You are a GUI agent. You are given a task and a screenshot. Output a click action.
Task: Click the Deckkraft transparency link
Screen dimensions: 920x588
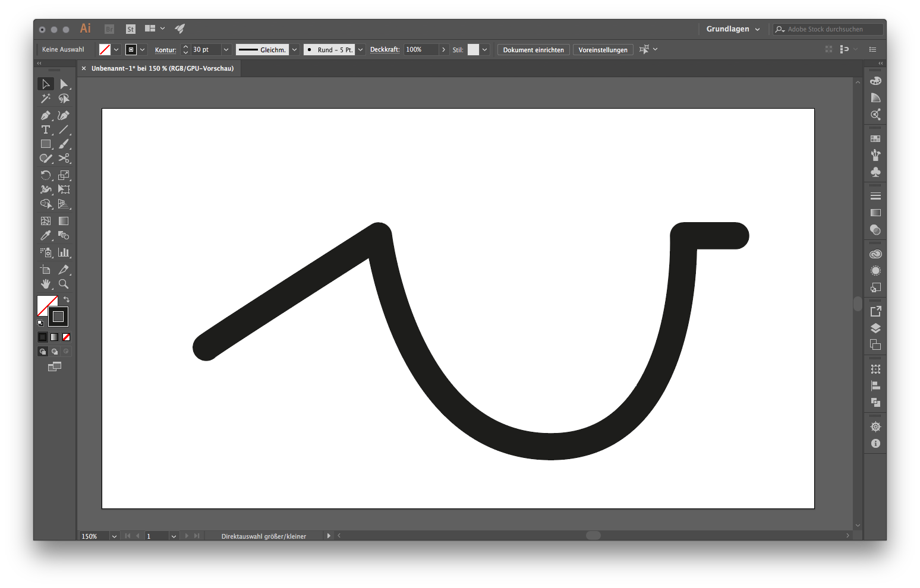(x=385, y=50)
